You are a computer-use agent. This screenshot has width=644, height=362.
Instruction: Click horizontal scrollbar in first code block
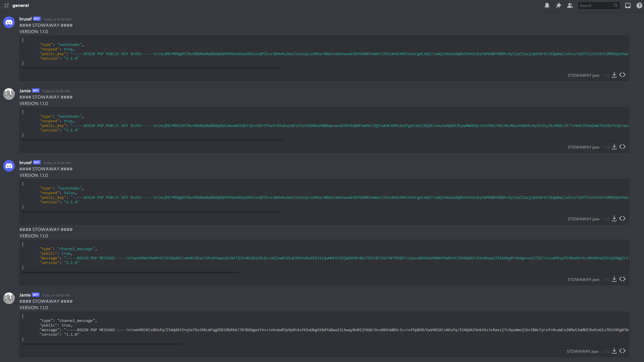tap(151, 68)
